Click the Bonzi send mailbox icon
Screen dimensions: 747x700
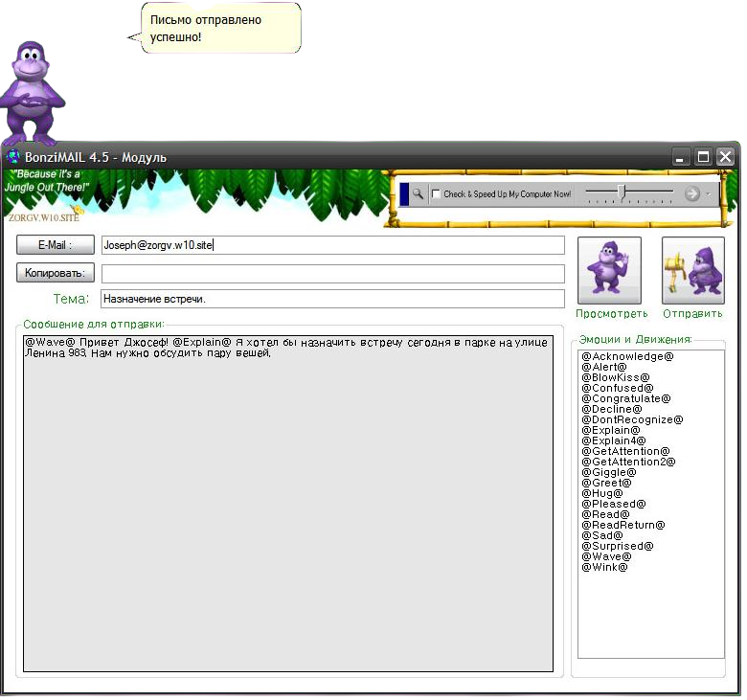pyautogui.click(x=692, y=270)
